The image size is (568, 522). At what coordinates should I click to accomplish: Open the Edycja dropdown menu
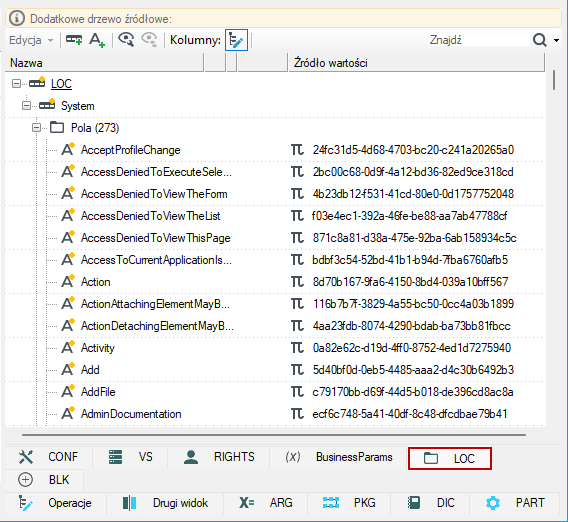(31, 40)
